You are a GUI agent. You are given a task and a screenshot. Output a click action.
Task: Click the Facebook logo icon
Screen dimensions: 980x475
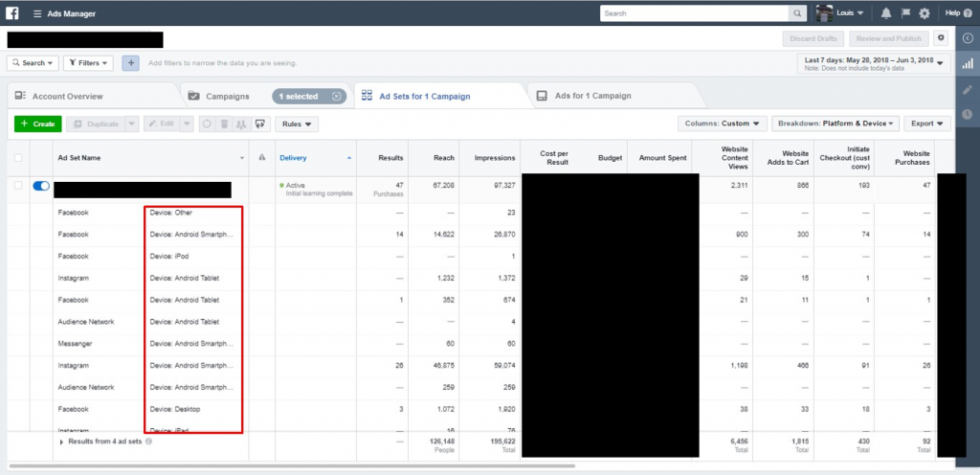pyautogui.click(x=11, y=13)
